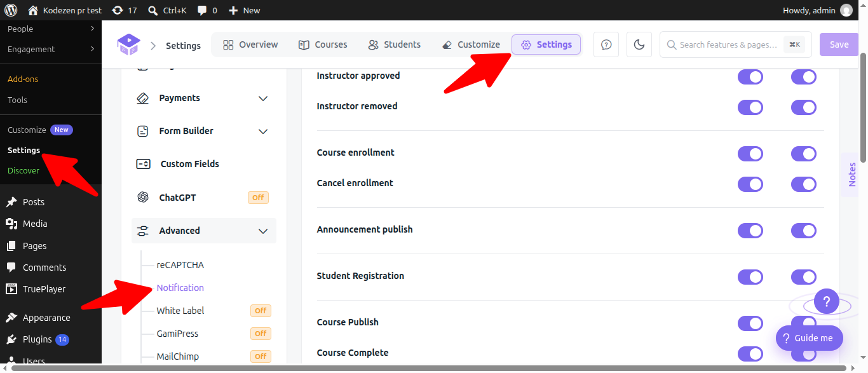Viewport: 868px width, 373px height.
Task: Click the Pages icon in the WP menu
Action: pyautogui.click(x=11, y=246)
